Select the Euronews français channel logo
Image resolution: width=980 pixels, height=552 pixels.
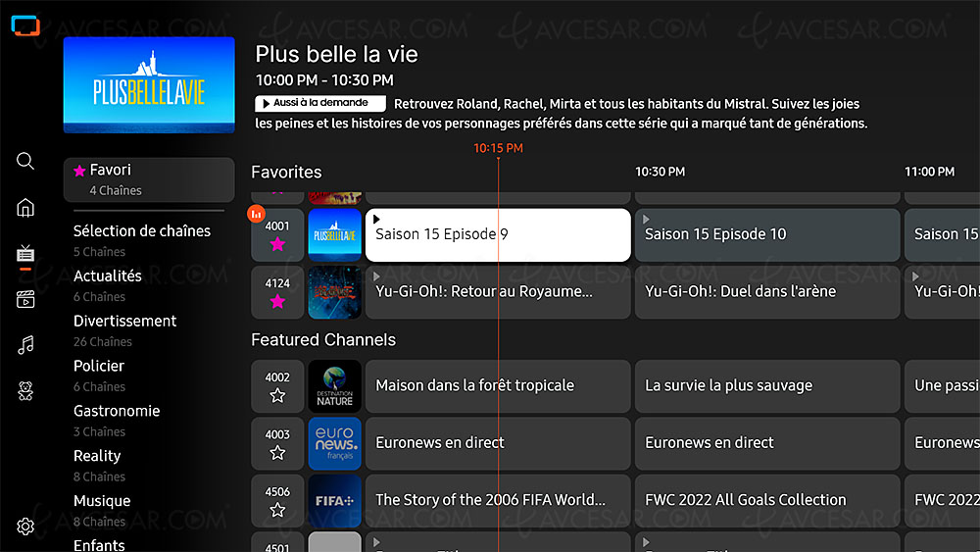coord(334,443)
